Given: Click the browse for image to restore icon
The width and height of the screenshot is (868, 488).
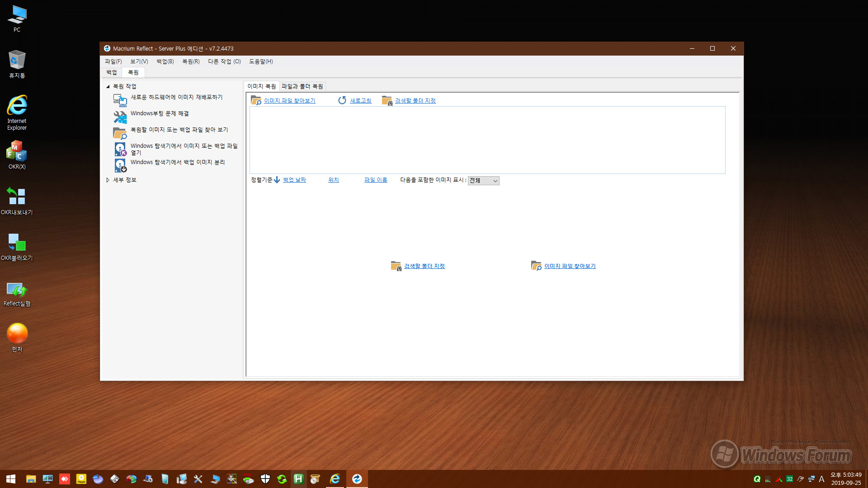Looking at the screenshot, I should [x=120, y=133].
